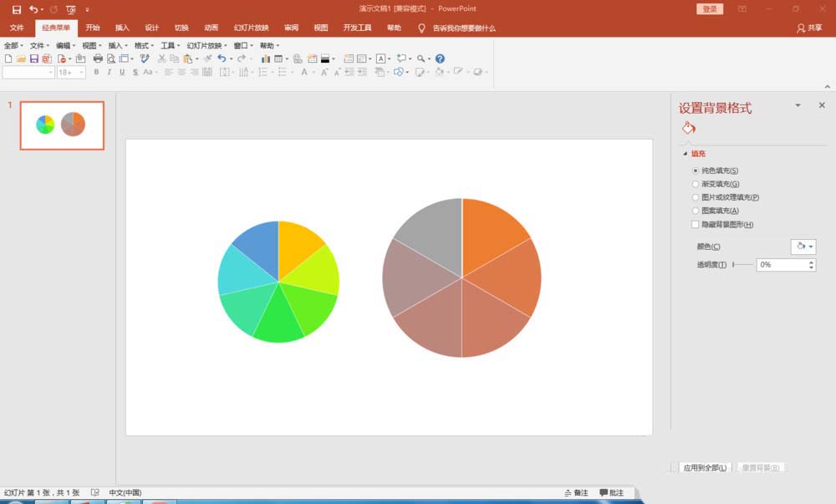Open the font name combo box

28,73
